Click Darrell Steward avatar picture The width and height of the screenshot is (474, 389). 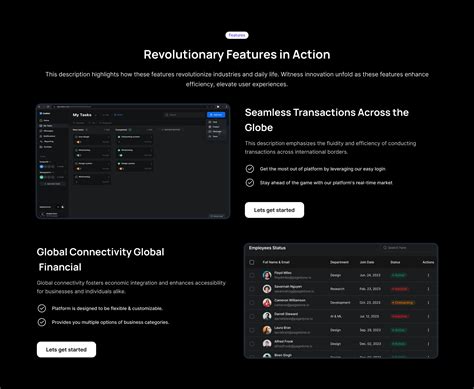click(267, 316)
